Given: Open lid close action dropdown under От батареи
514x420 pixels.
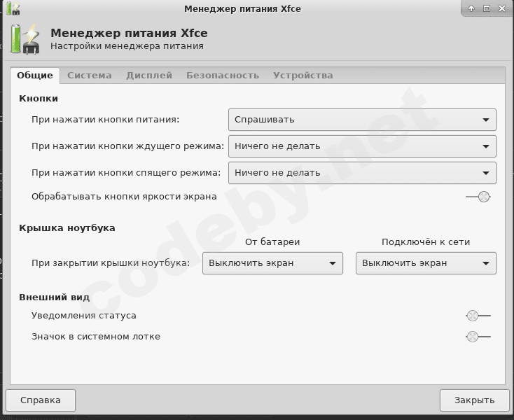Looking at the screenshot, I should [272, 263].
